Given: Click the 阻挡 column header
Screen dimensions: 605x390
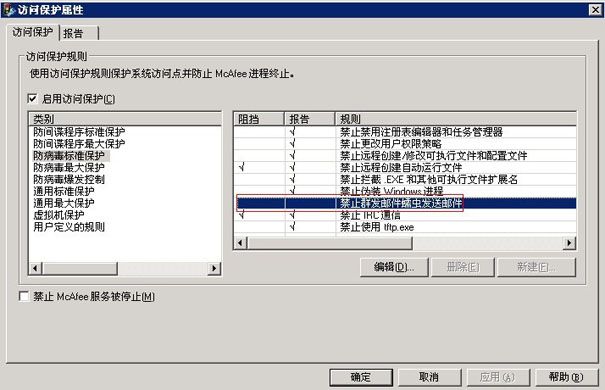Looking at the screenshot, I should [x=259, y=119].
